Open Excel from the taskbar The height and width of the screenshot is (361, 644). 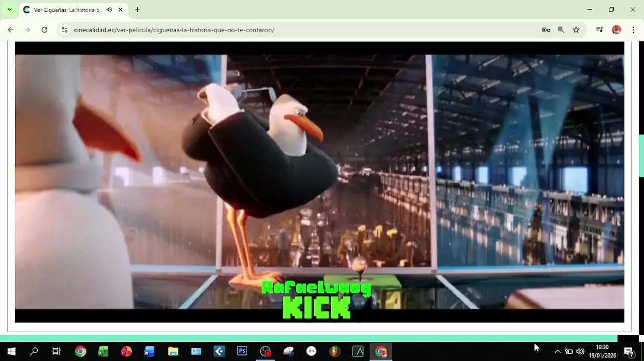103,351
